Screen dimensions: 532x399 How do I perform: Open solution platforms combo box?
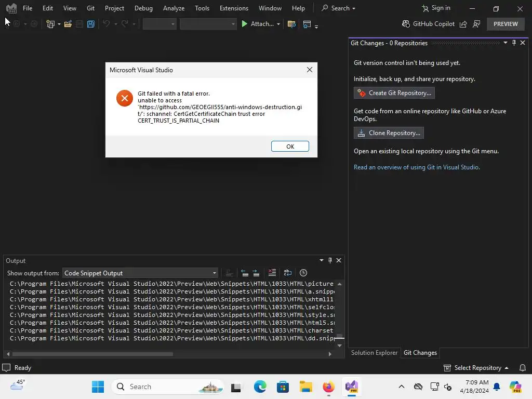tap(208, 24)
